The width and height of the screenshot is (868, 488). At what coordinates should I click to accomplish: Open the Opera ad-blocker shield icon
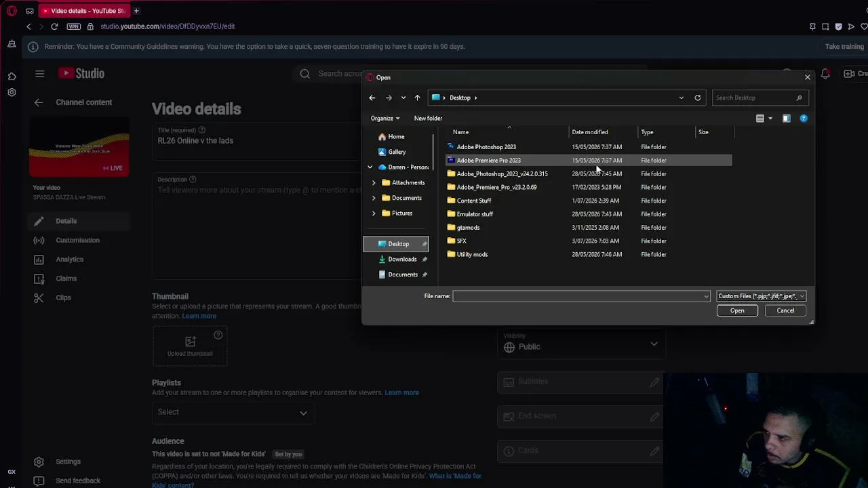[x=838, y=26]
